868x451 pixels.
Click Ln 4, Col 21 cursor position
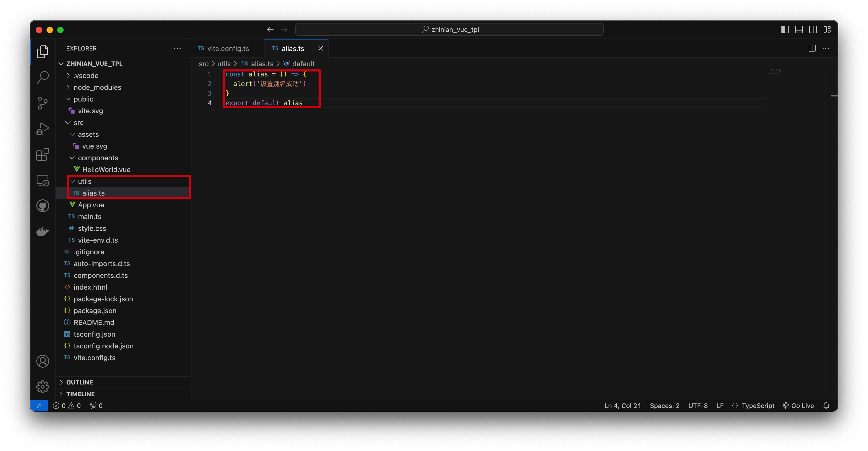point(622,406)
